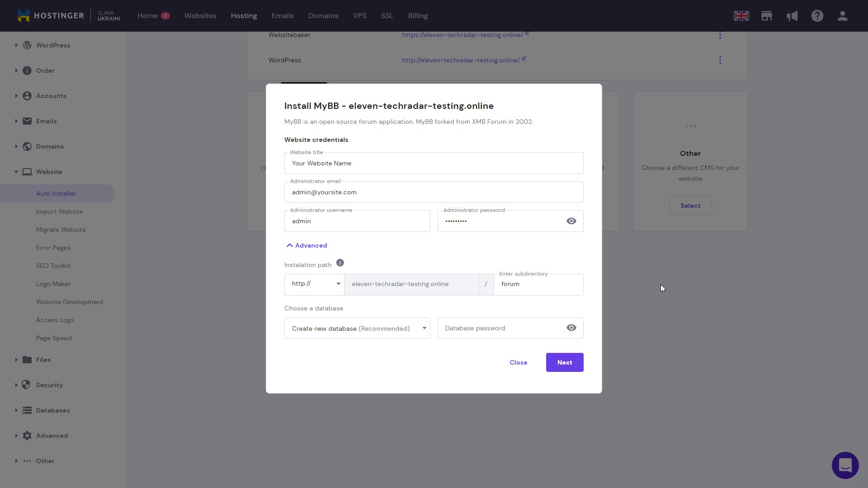This screenshot has height=488, width=868.
Task: Expand the Databases sidebar section
Action: click(16, 410)
